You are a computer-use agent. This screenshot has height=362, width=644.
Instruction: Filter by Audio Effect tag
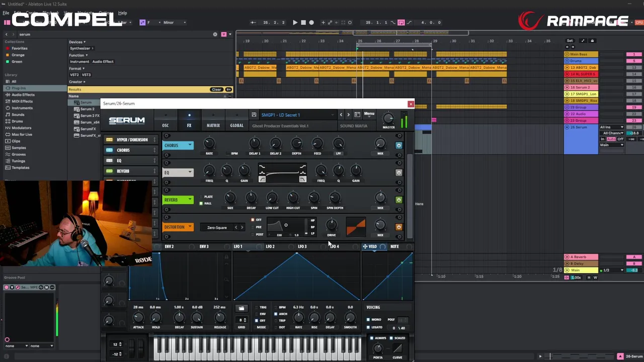(x=103, y=61)
